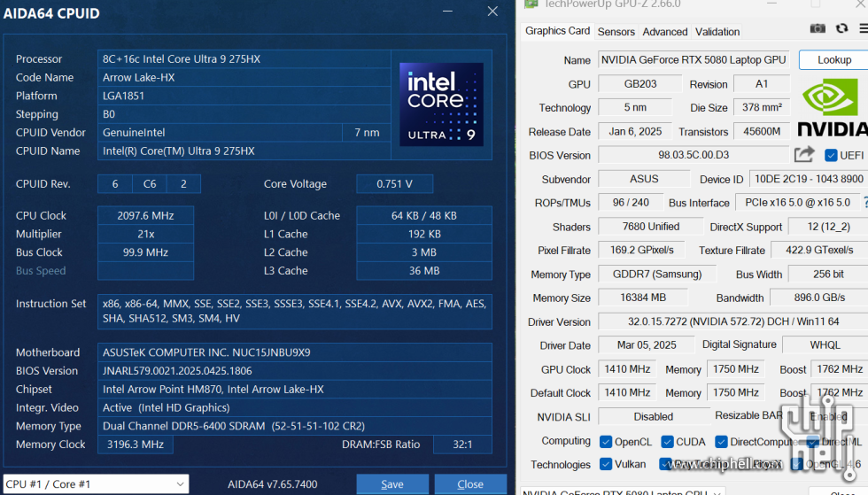Viewport: 868px width, 495px height.
Task: Switch to the Graphics Card tab
Action: pos(557,31)
